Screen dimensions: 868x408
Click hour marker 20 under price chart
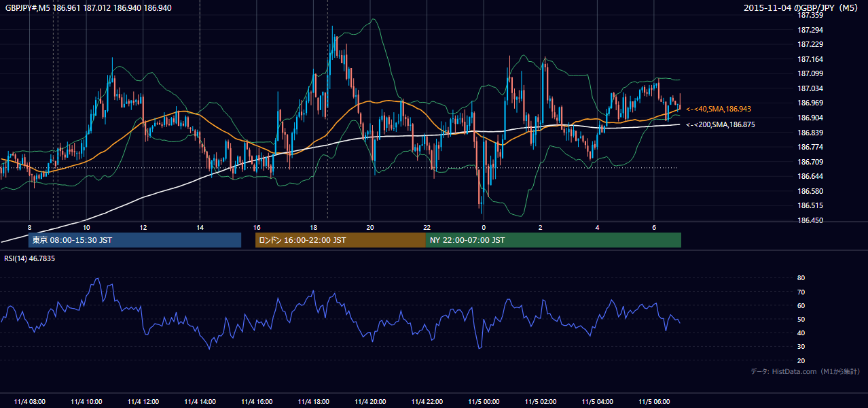[370, 227]
